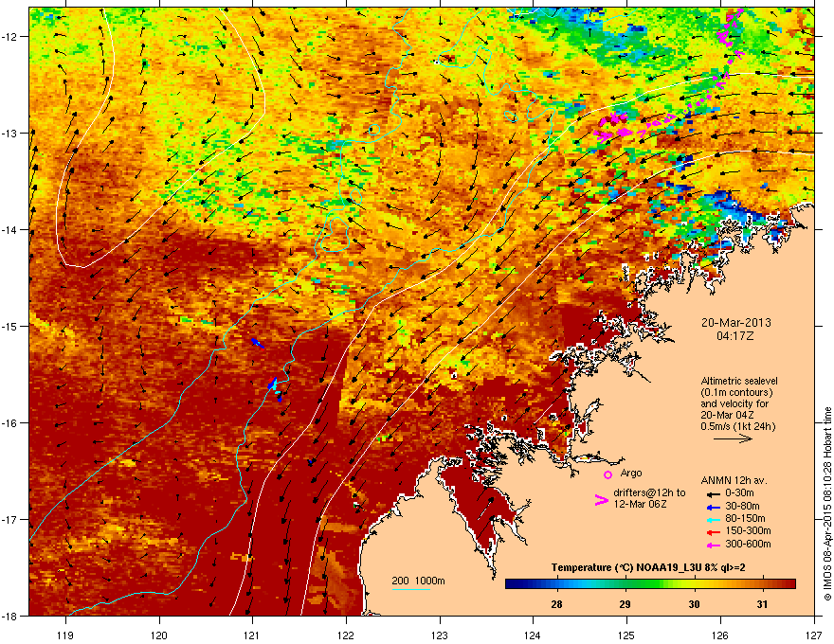The height and width of the screenshot is (644, 834).
Task: Click the latitude axis label -12
Action: click(9, 37)
